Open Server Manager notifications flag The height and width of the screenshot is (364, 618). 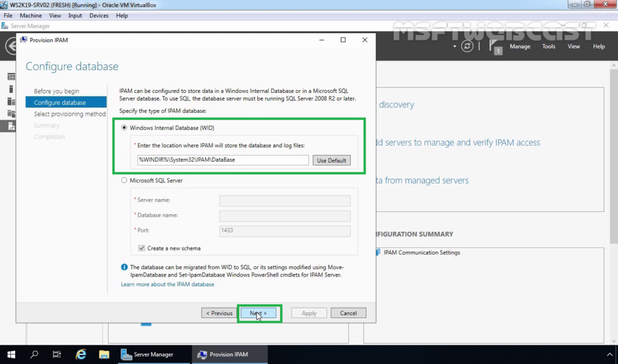pyautogui.click(x=495, y=46)
